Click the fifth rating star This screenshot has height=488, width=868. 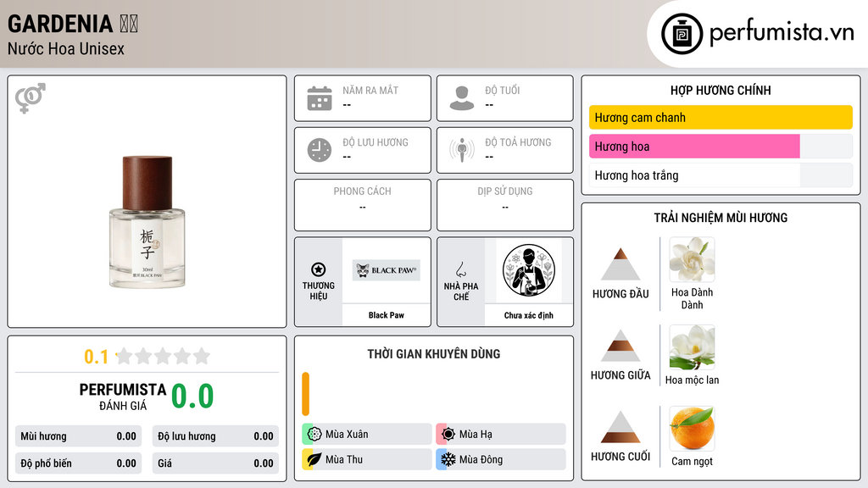click(202, 356)
